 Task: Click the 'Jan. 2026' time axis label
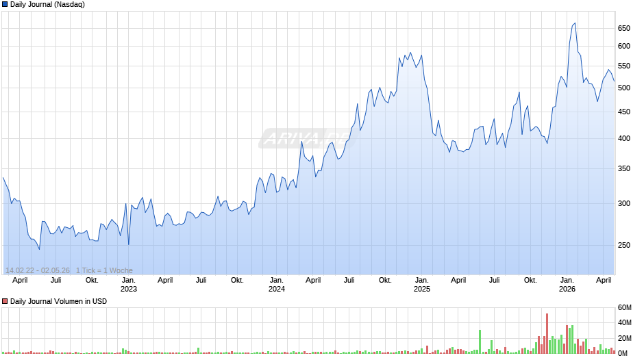(x=567, y=285)
